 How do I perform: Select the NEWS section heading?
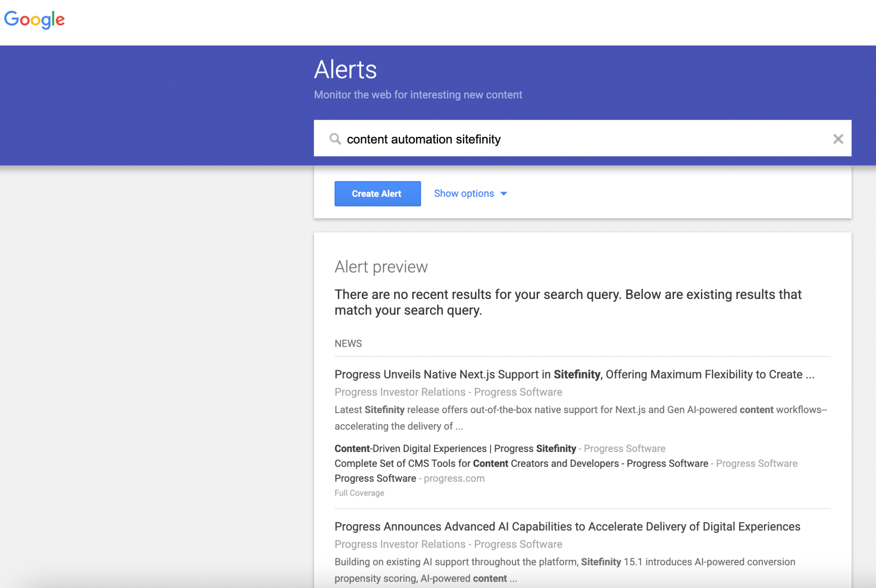click(x=348, y=343)
